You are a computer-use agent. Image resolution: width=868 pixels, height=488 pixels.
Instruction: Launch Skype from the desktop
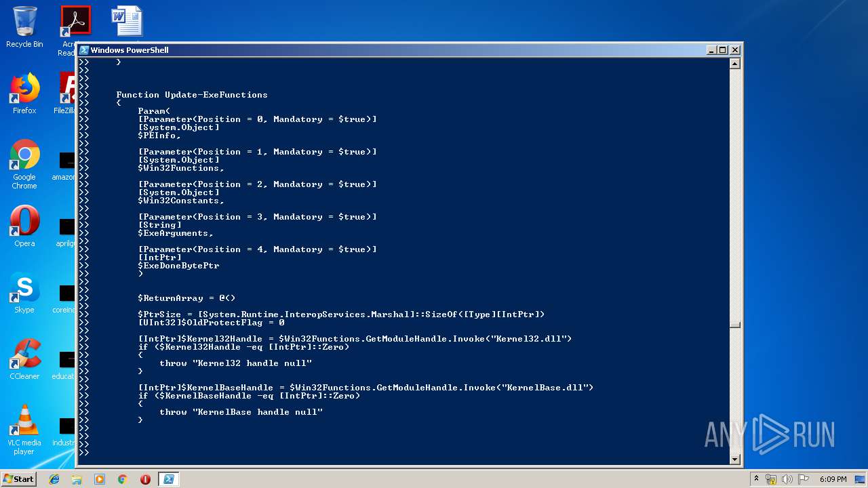(24, 293)
